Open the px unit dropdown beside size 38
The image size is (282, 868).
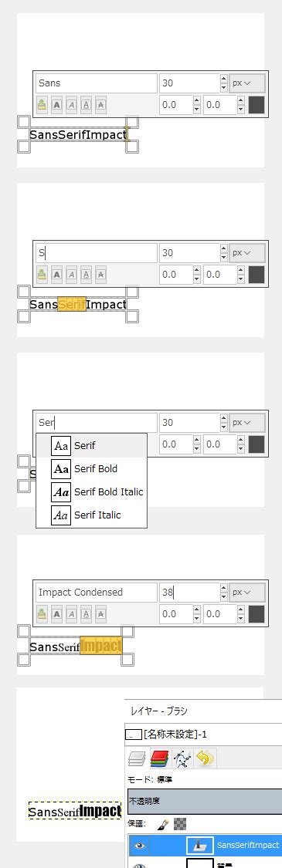click(x=248, y=592)
